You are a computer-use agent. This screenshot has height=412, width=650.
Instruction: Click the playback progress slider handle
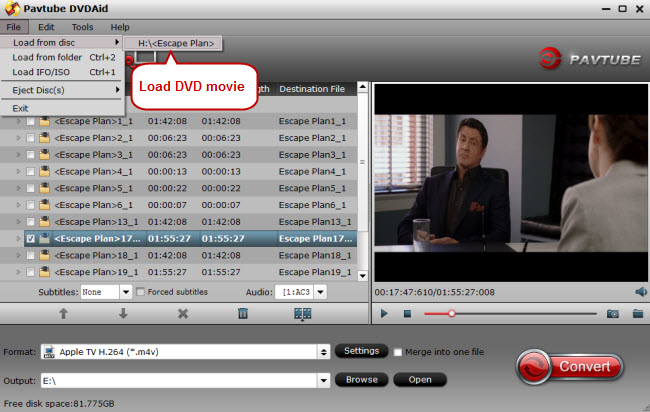pyautogui.click(x=451, y=314)
